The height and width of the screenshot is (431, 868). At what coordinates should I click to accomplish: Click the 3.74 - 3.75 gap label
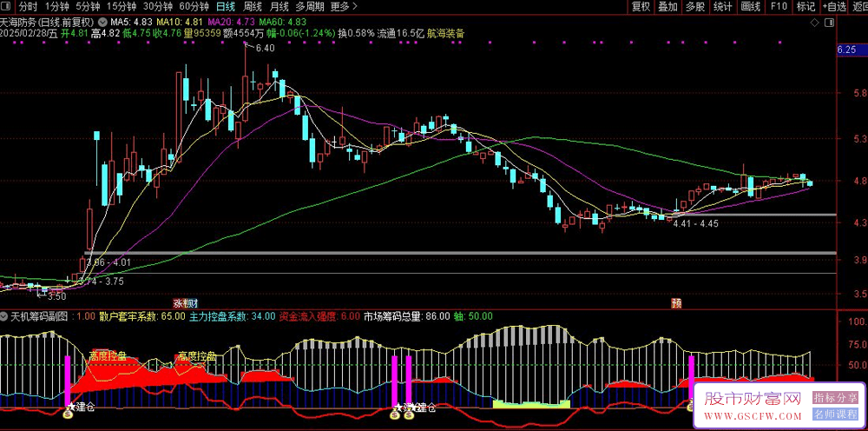coord(102,282)
